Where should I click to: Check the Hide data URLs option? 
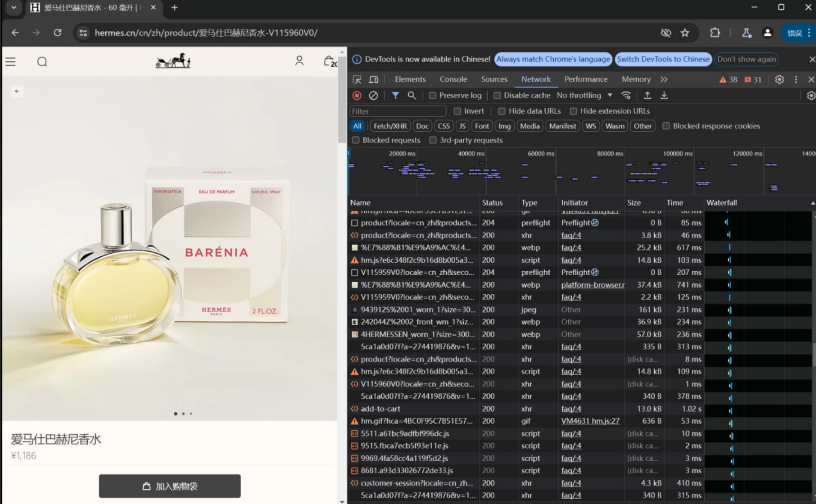coord(501,111)
